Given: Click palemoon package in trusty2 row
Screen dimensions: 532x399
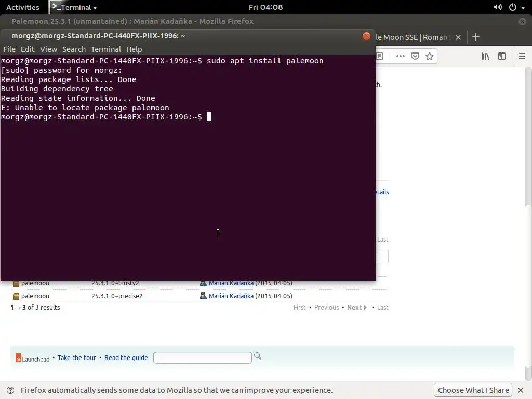Looking at the screenshot, I should pos(35,283).
